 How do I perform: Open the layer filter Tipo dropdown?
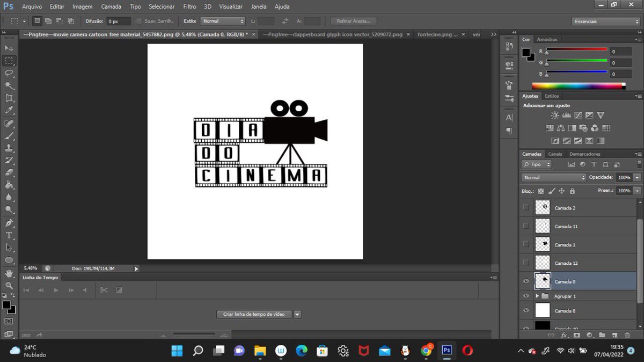point(537,164)
